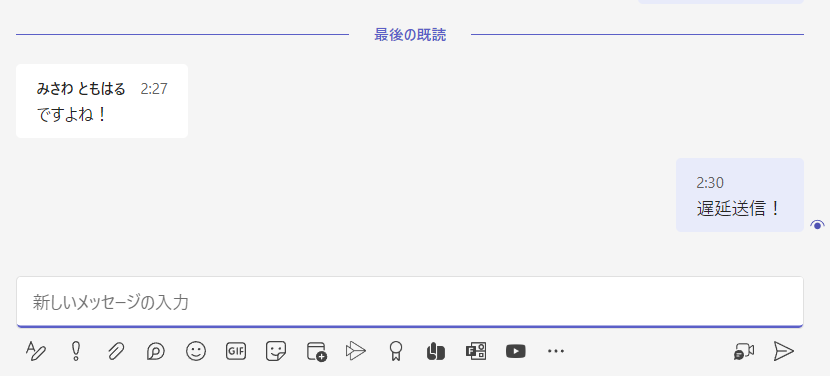Viewport: 830px width, 376px height.
Task: Open the Forms icon in toolbar
Action: click(476, 351)
